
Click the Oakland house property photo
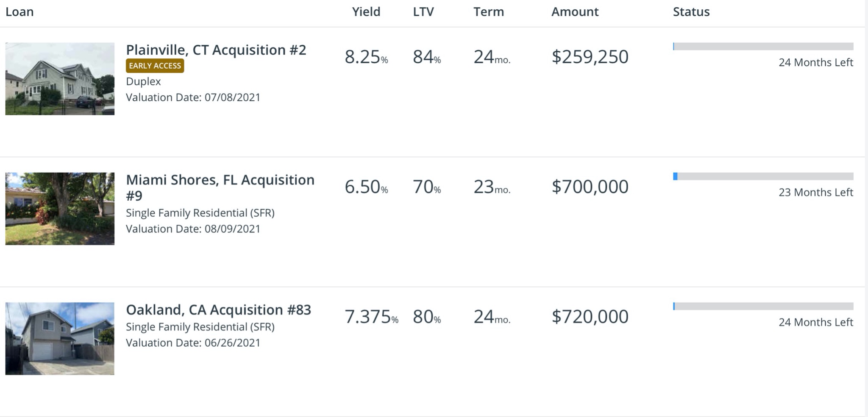[x=60, y=339]
